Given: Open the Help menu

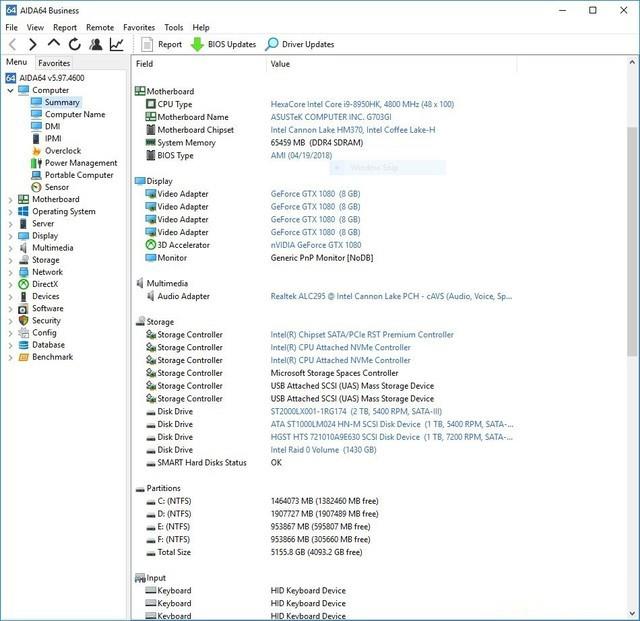Looking at the screenshot, I should tap(201, 27).
